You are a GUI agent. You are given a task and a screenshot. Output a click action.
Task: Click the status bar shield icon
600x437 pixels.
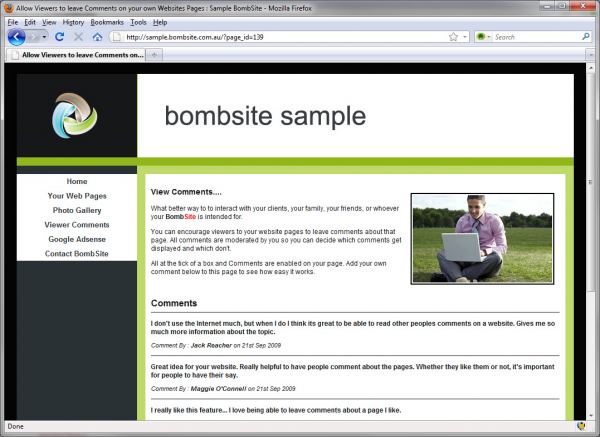coord(581,426)
